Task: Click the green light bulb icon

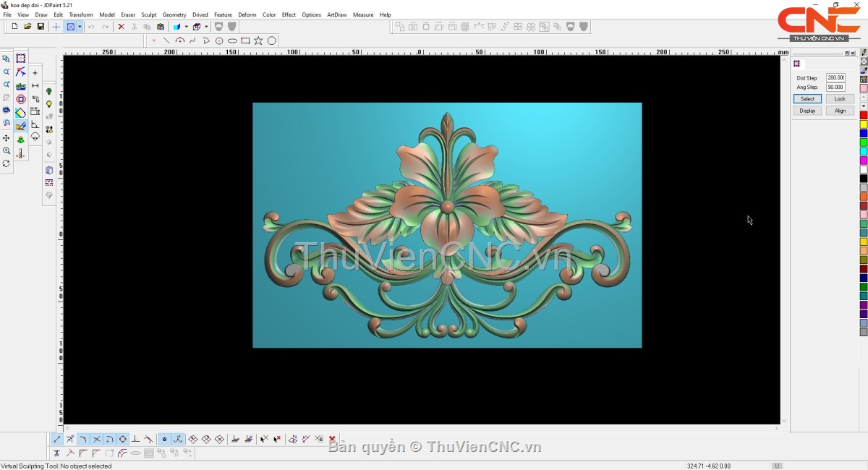Action: (49, 92)
